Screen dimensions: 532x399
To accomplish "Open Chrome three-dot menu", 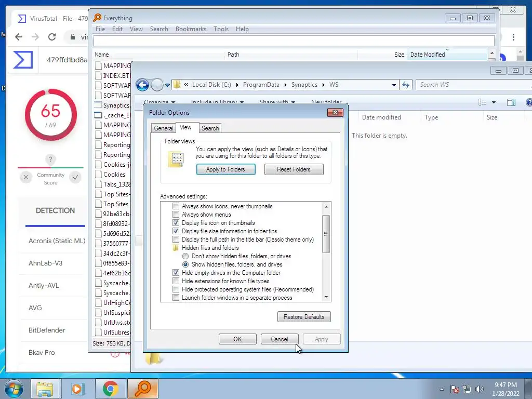I will pyautogui.click(x=513, y=37).
